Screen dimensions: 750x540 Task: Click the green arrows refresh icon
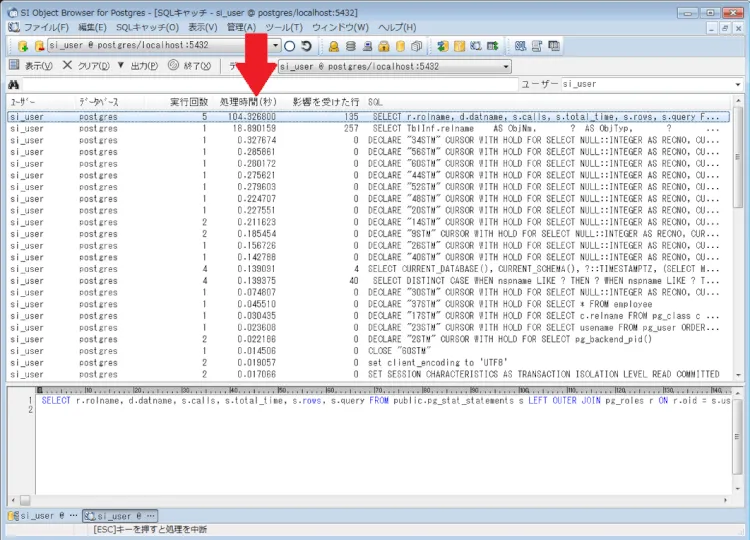[x=443, y=46]
